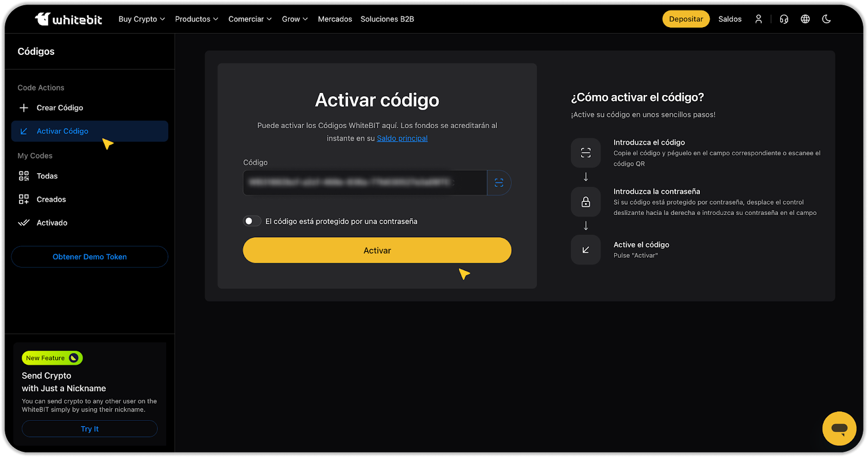868x457 pixels.
Task: Click the QR scan icon in code field
Action: pyautogui.click(x=499, y=183)
